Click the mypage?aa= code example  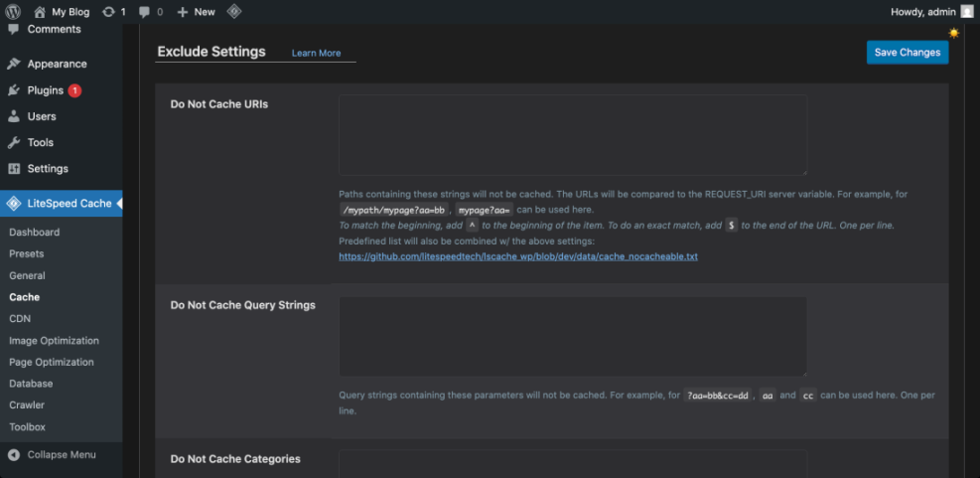(485, 210)
